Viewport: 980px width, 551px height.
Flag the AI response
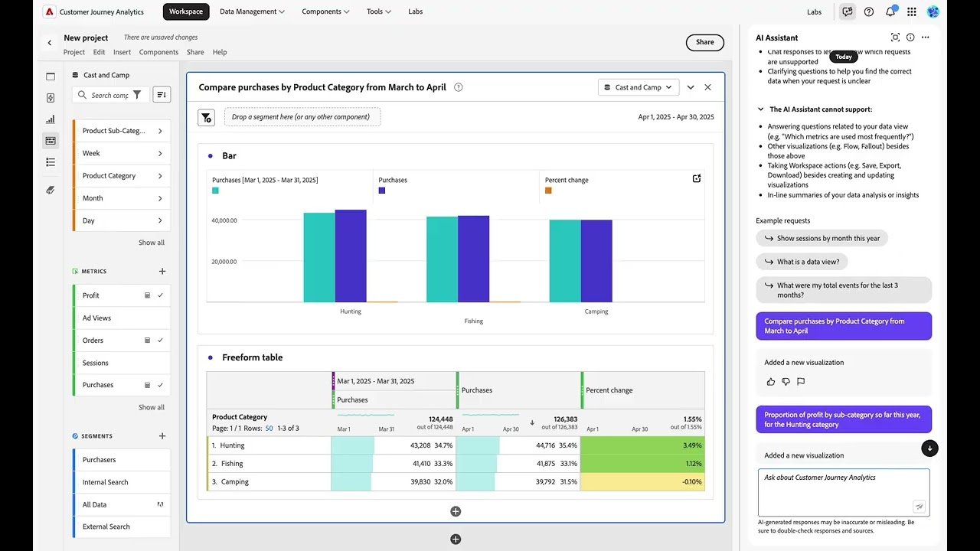pos(801,381)
